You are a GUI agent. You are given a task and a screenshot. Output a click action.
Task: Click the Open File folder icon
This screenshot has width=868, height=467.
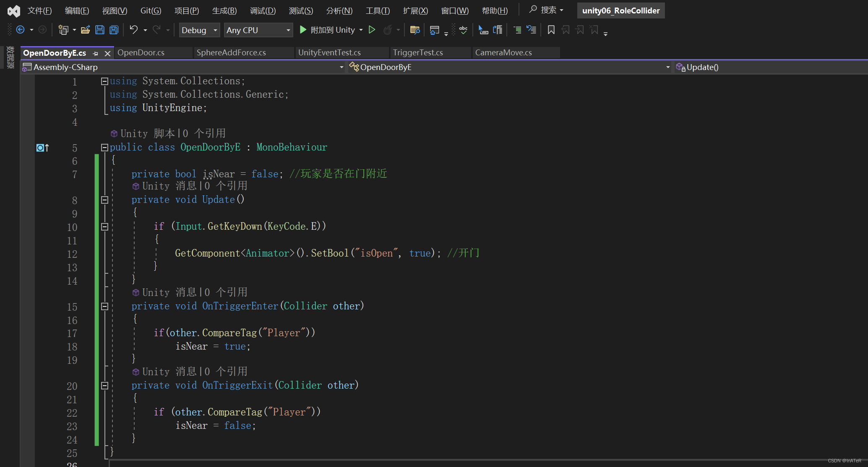pyautogui.click(x=86, y=30)
